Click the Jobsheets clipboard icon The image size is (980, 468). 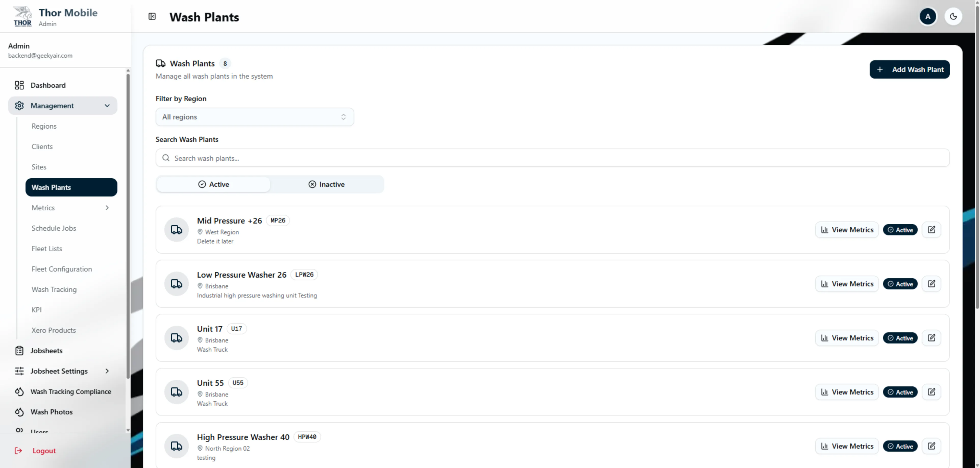pos(19,350)
